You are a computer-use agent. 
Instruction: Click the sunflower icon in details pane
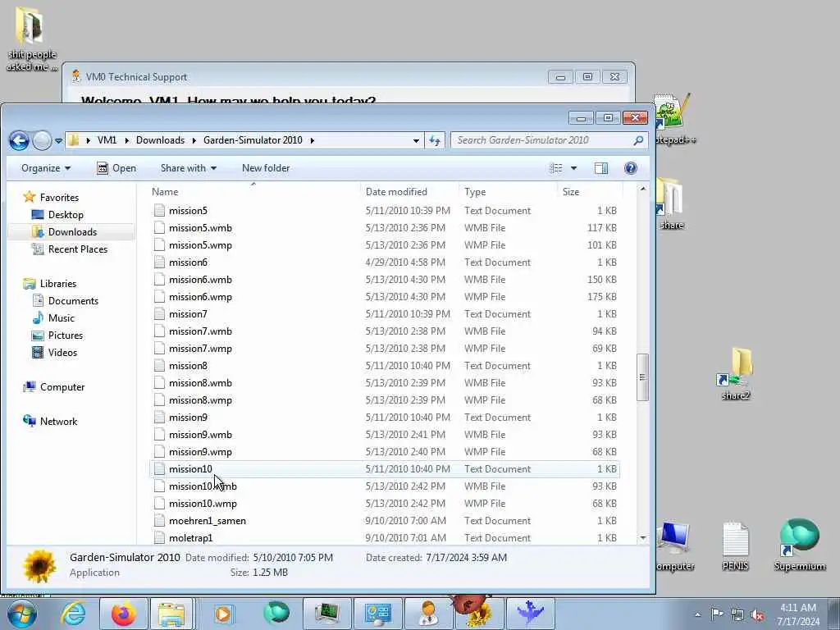tap(39, 566)
